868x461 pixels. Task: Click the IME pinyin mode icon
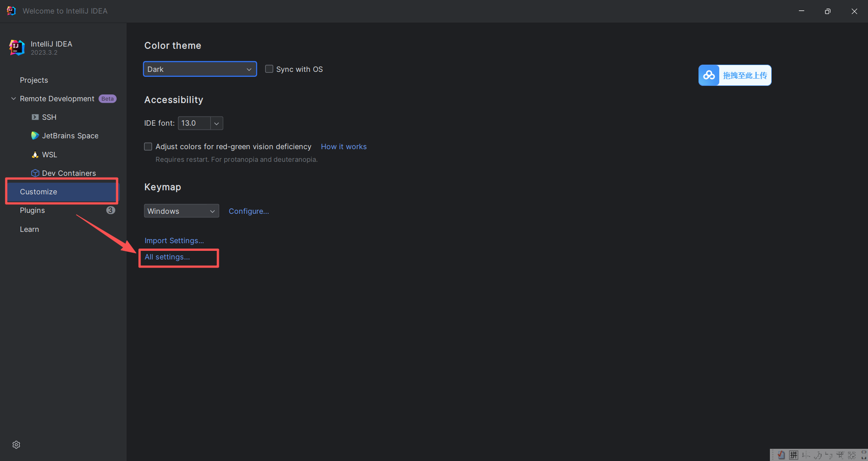coord(793,455)
